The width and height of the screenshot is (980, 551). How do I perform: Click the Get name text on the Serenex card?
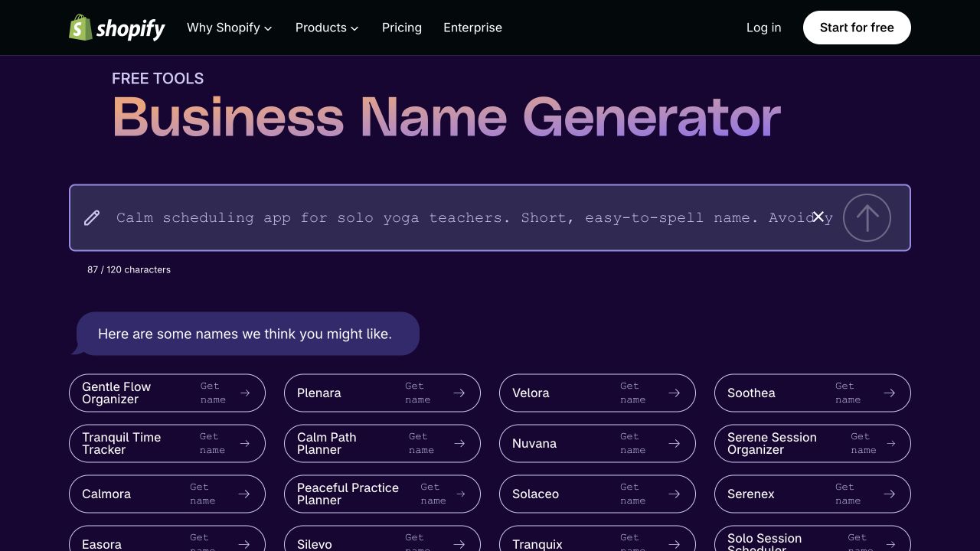(848, 494)
